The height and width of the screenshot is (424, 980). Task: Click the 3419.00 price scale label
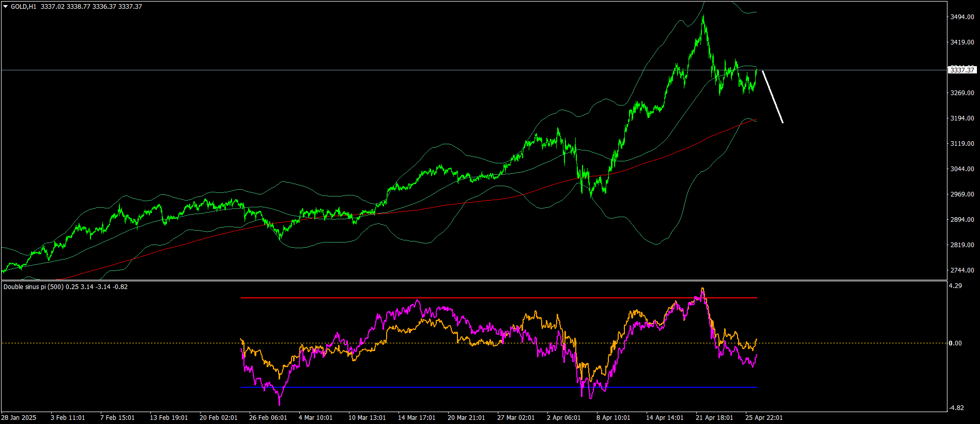962,42
